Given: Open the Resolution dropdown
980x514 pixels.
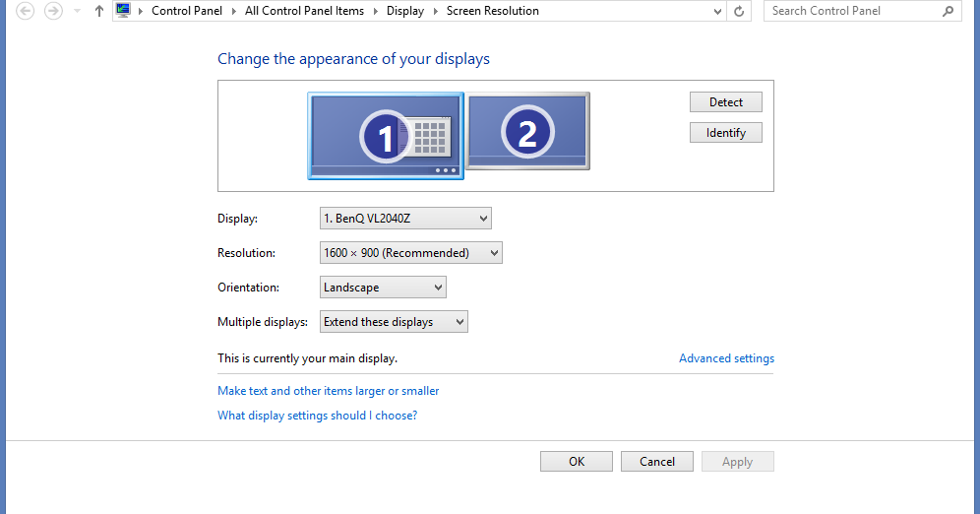Looking at the screenshot, I should tap(410, 253).
